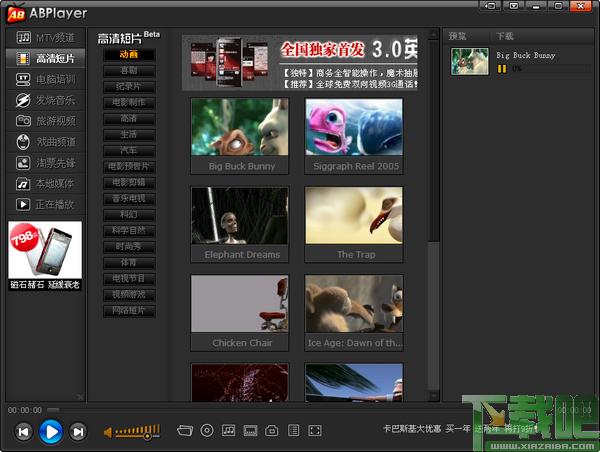Pick the 网络短片 category

click(129, 311)
